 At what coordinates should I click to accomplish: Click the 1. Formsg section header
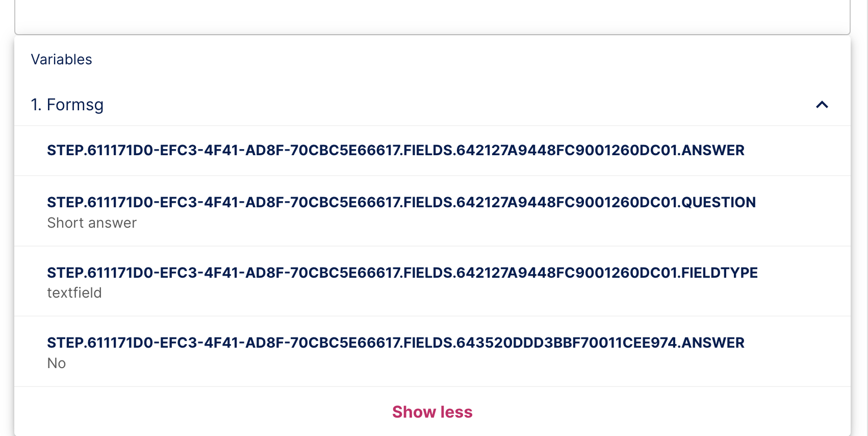coord(68,105)
